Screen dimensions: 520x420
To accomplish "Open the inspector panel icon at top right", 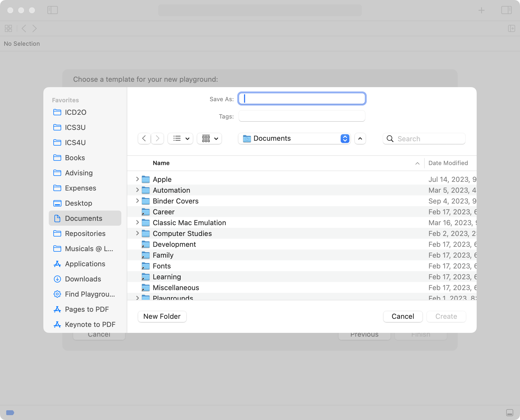I will (x=506, y=10).
